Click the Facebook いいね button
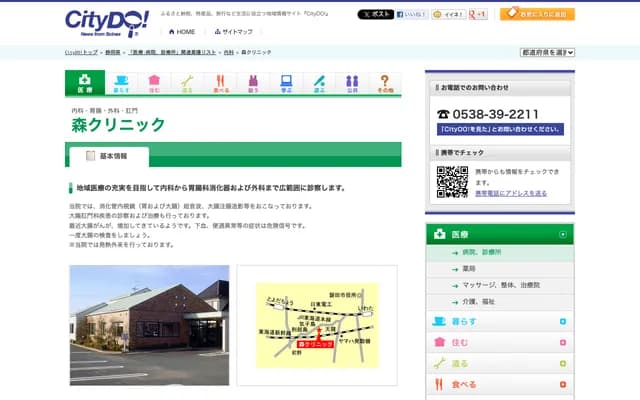The height and width of the screenshot is (400, 640). 412,14
